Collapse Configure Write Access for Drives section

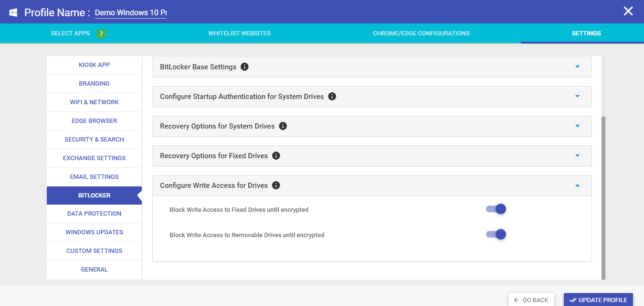[x=578, y=186]
